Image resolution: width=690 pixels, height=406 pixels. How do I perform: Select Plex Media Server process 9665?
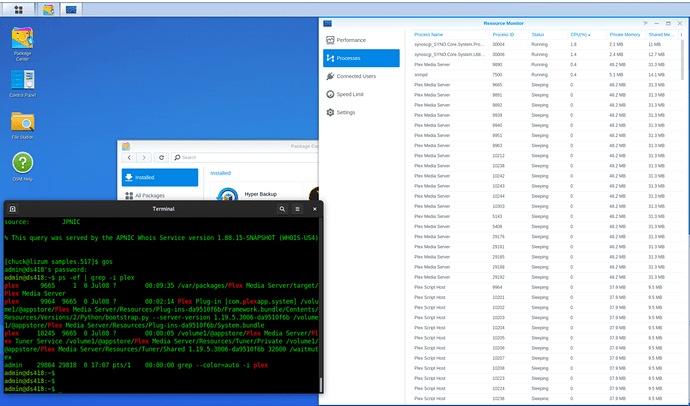pyautogui.click(x=546, y=85)
